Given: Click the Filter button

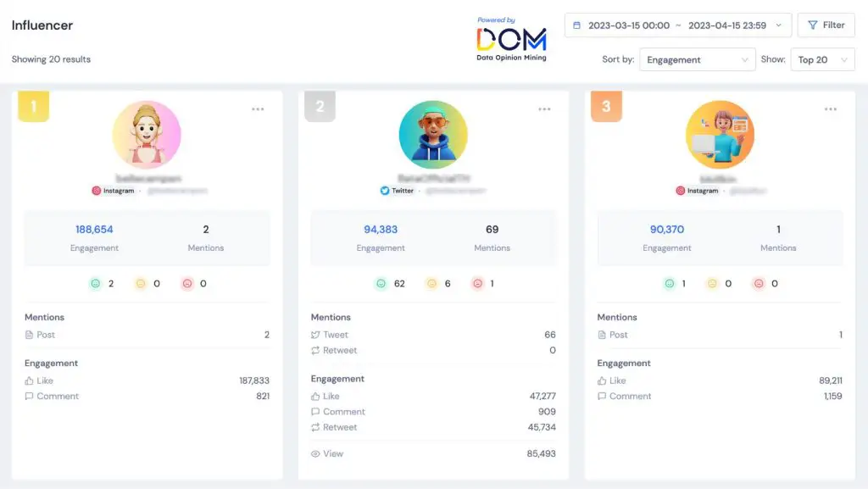Looking at the screenshot, I should pos(826,25).
